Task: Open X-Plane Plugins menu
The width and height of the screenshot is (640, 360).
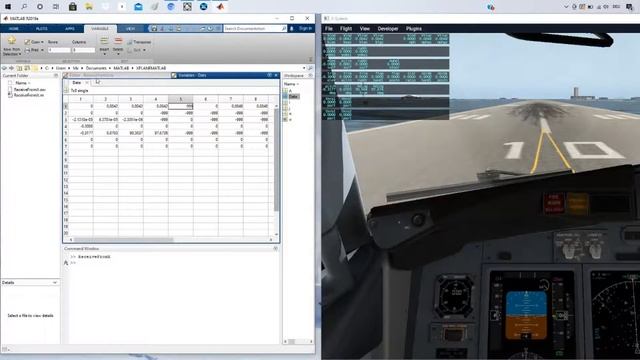Action: point(413,29)
